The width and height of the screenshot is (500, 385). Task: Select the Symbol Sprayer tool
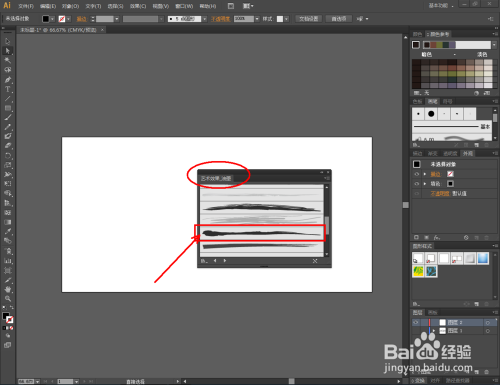[x=7, y=251]
